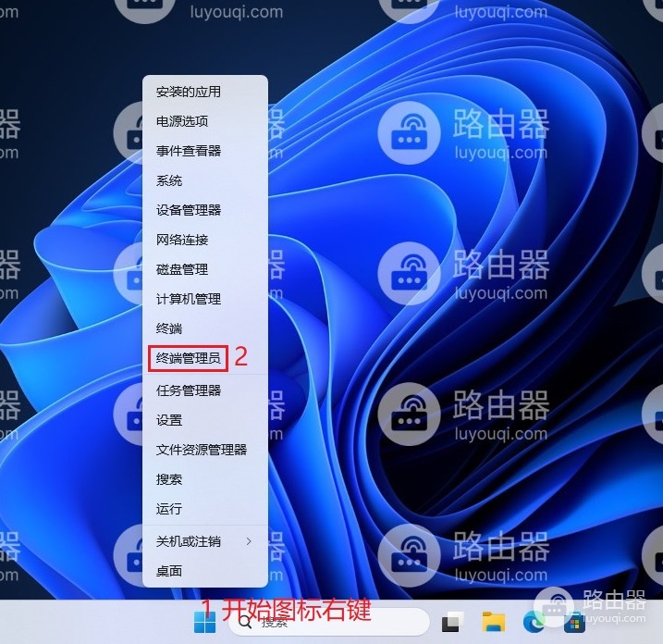This screenshot has height=644, width=663.
Task: Open 磁盘管理 from menu
Action: 205,269
